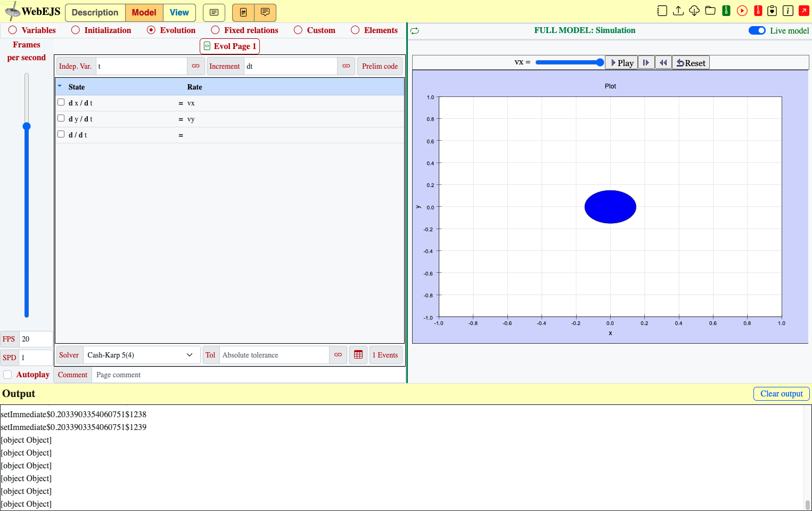Open the Description tab
Viewport: 812px width, 511px height.
pyautogui.click(x=95, y=12)
